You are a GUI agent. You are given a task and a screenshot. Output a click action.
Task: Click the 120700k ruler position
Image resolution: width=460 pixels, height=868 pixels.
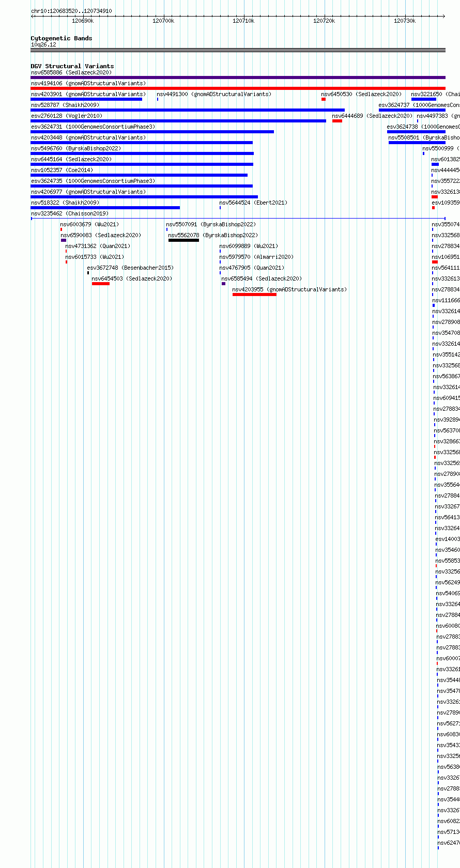click(163, 21)
